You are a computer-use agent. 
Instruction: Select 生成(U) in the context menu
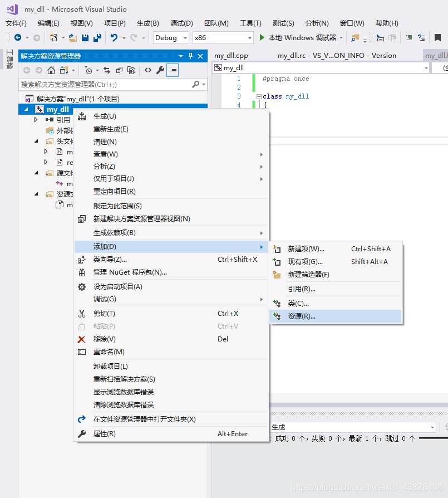171,116
